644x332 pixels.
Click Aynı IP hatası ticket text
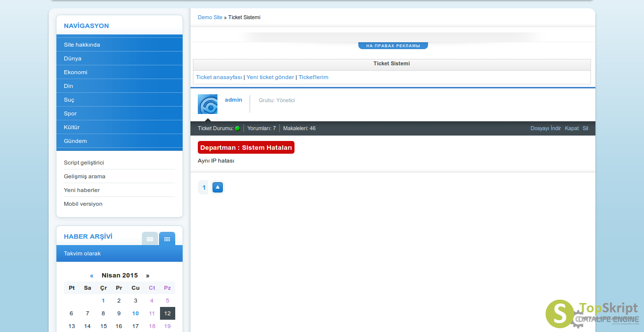click(216, 161)
